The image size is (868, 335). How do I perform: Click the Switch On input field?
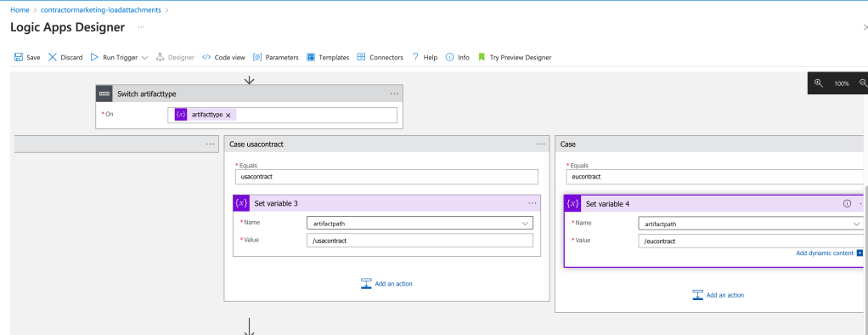tap(282, 115)
